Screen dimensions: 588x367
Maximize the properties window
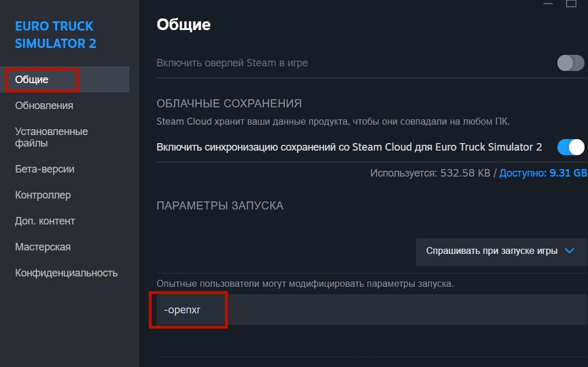point(571,3)
